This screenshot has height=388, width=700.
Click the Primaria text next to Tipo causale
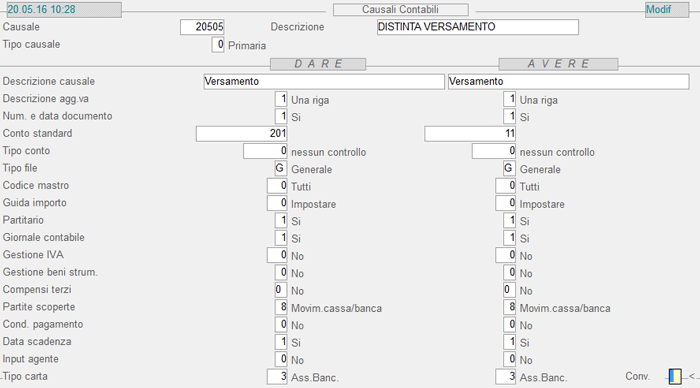click(247, 46)
